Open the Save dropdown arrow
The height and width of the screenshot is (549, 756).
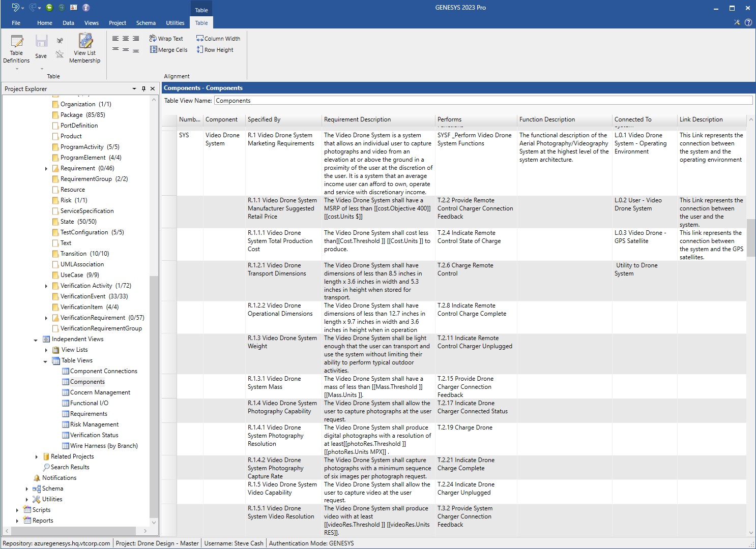(x=41, y=69)
